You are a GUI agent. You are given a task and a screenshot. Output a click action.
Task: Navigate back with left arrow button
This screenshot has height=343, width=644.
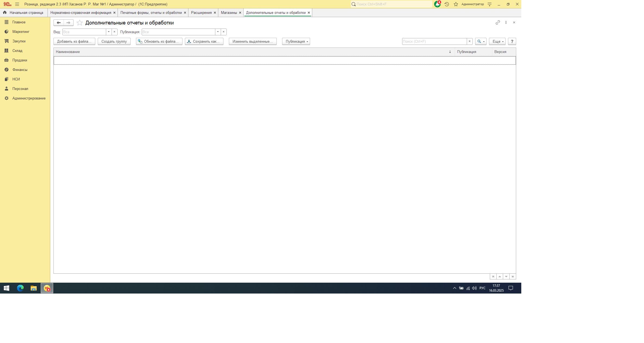point(59,23)
